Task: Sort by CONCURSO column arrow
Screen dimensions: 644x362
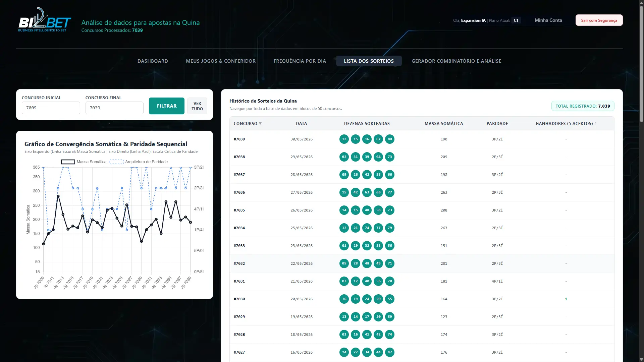Action: [260, 124]
